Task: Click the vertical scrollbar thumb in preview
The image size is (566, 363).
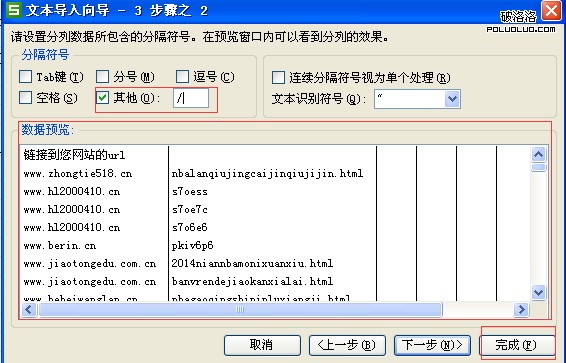Action: tap(539, 167)
